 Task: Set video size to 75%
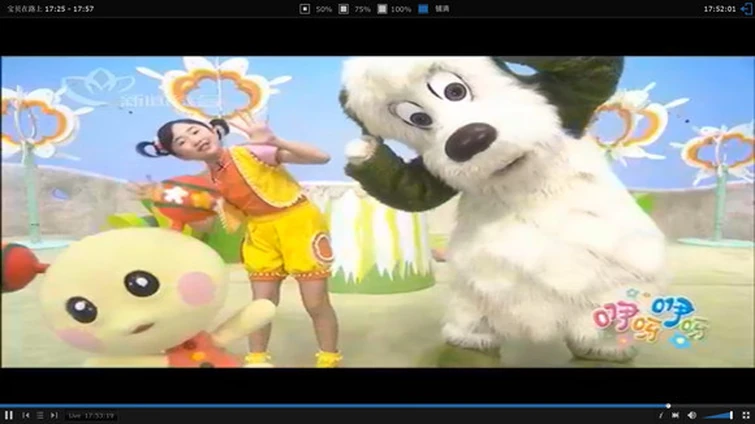click(343, 9)
